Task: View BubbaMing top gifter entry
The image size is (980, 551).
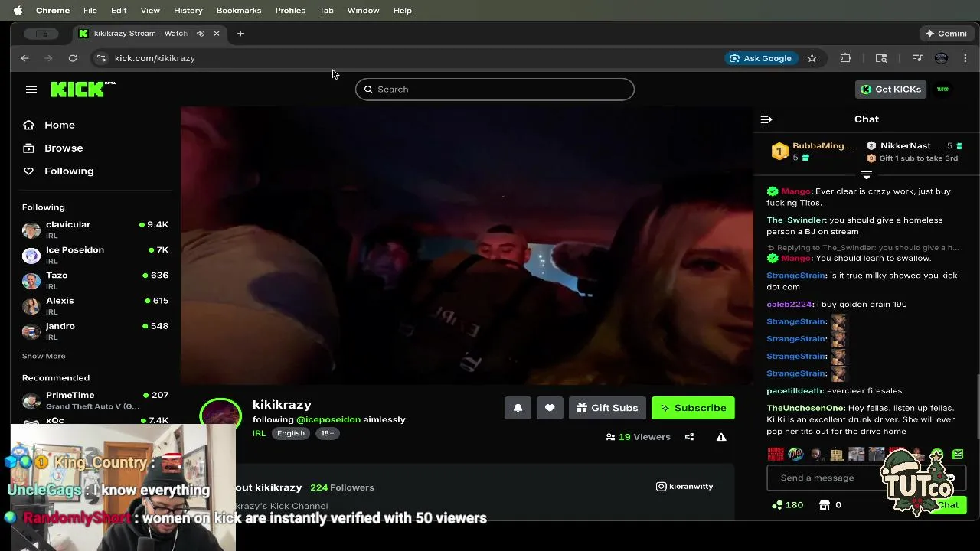Action: tap(812, 151)
